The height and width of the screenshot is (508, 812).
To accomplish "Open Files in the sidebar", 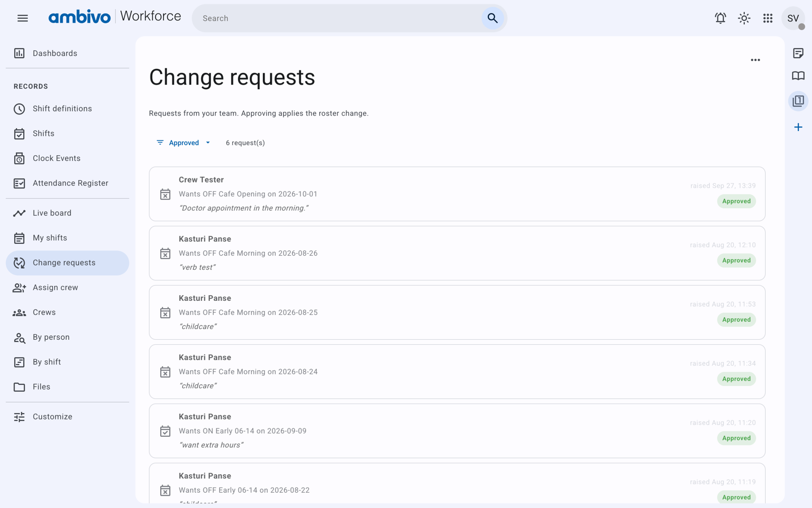I will point(67,387).
